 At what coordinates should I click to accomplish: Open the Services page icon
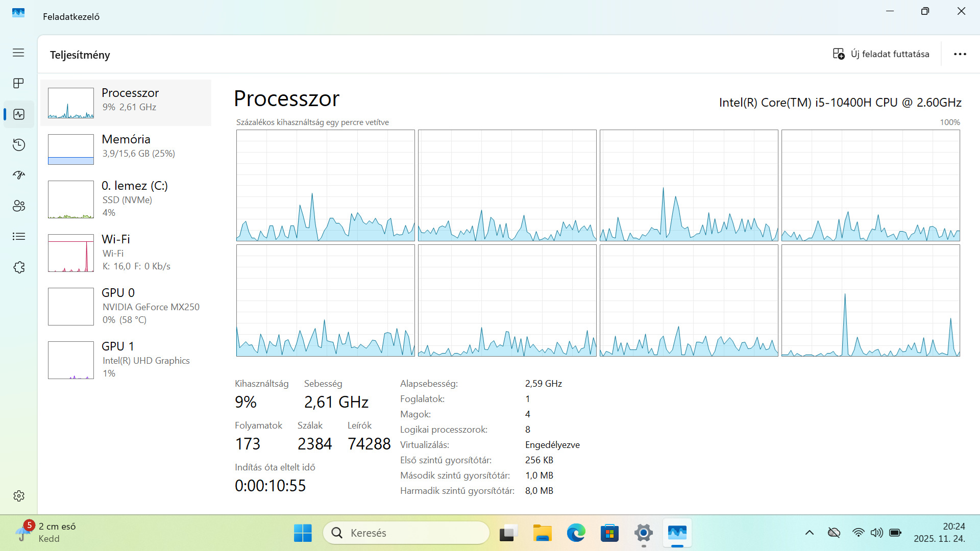point(18,267)
